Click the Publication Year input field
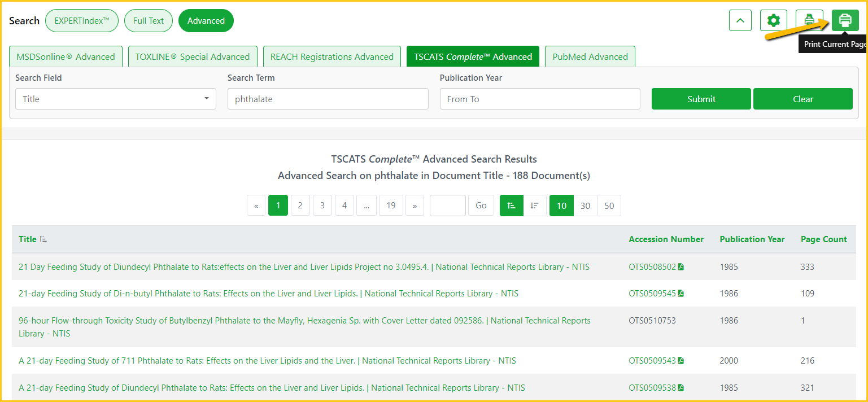The image size is (868, 402). tap(539, 99)
